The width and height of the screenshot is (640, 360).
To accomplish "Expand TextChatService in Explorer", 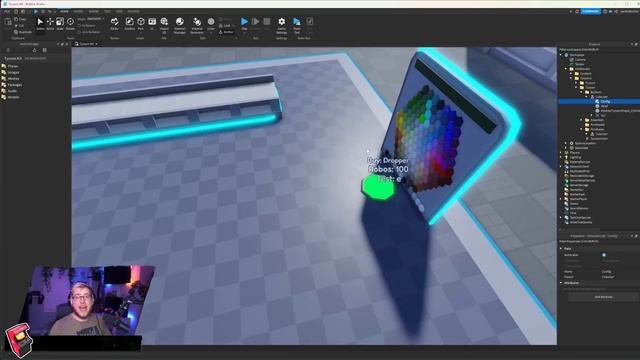I will [561, 218].
